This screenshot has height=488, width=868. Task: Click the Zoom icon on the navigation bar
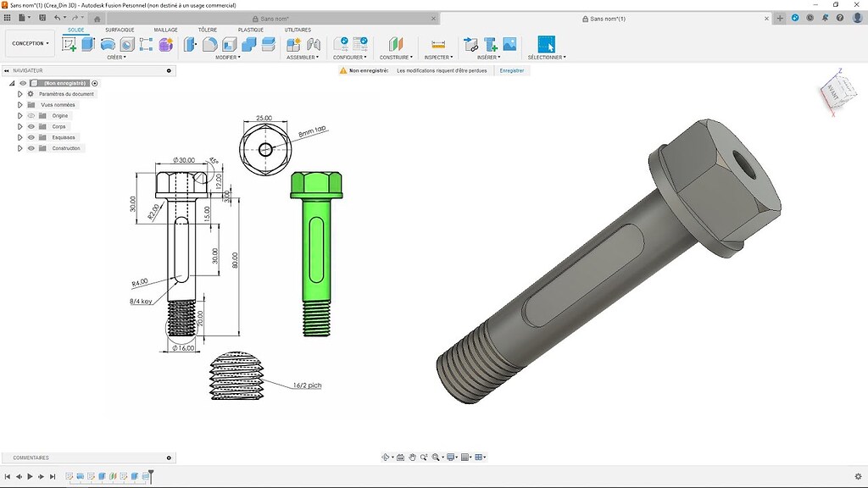click(x=423, y=457)
